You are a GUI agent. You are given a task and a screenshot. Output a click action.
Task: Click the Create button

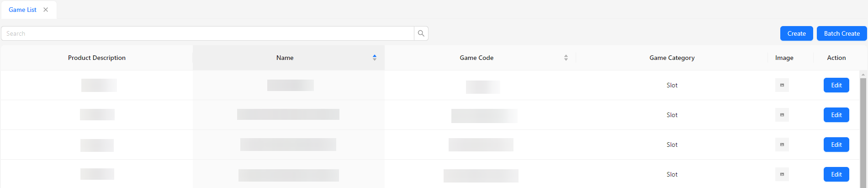pyautogui.click(x=796, y=33)
